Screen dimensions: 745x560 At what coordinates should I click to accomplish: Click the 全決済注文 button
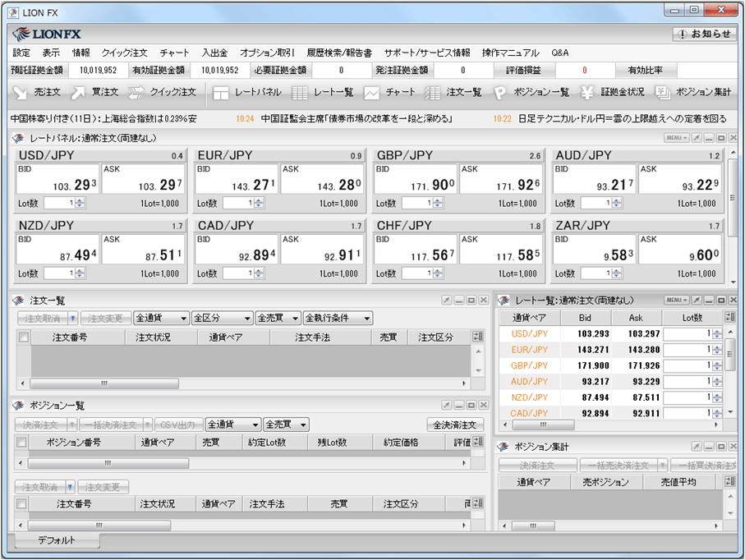point(455,425)
